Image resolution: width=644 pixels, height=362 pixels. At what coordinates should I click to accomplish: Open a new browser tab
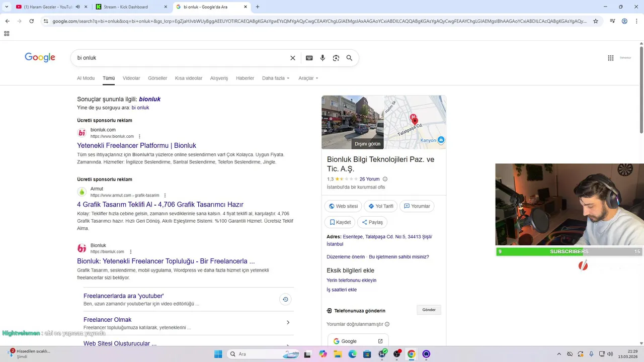[x=258, y=7]
